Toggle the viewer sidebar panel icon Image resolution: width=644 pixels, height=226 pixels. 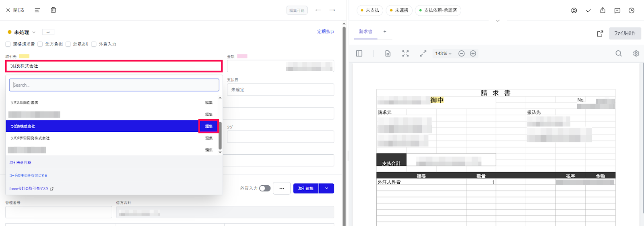click(x=359, y=54)
